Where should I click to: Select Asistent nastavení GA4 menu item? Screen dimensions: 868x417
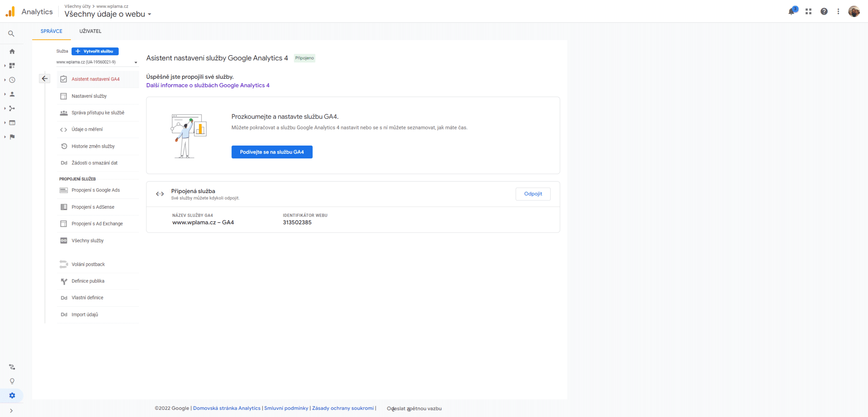[x=98, y=79]
